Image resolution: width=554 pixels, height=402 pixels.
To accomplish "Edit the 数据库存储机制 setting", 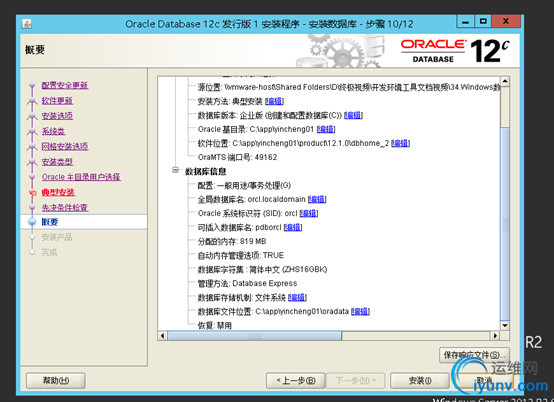I will click(297, 297).
